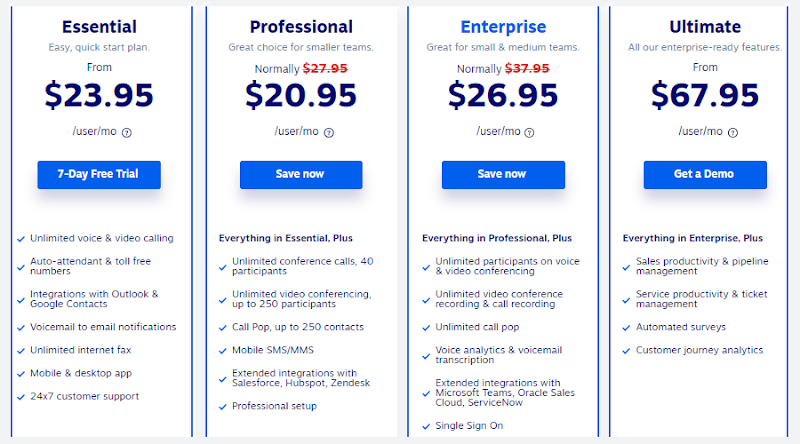
Task: Click the Unlimited internet fax feature
Action: [81, 350]
